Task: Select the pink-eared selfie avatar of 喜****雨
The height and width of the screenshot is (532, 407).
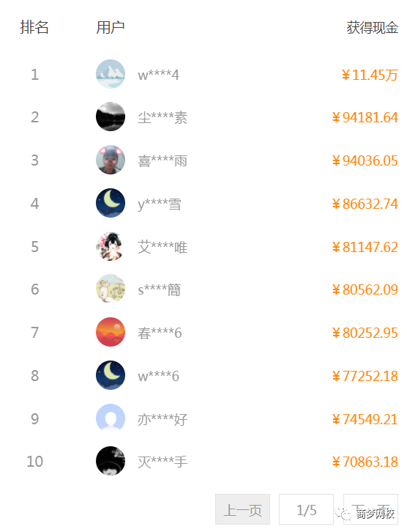Action: (x=111, y=160)
